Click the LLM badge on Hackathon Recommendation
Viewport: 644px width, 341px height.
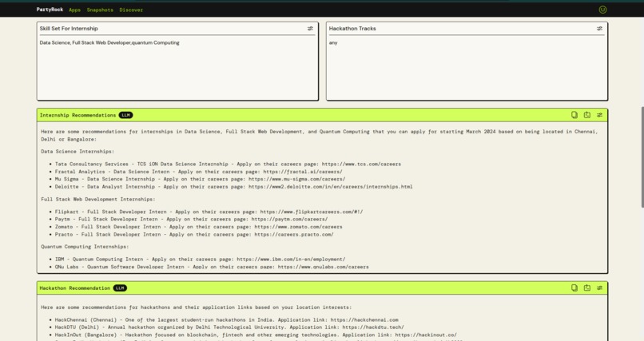120,288
